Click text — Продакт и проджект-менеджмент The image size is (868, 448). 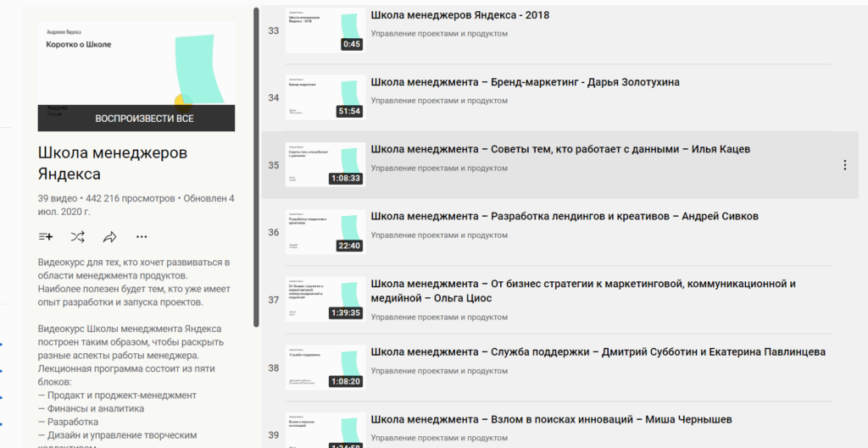[x=117, y=395]
